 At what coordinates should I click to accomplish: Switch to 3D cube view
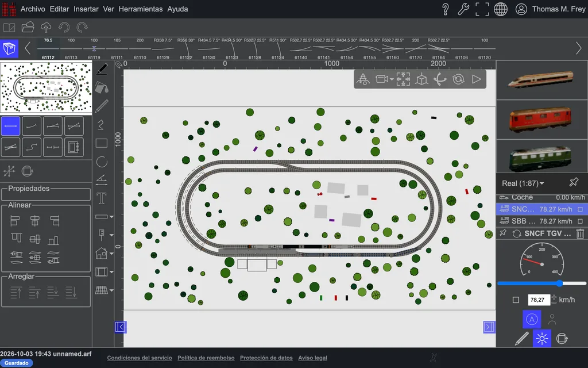pyautogui.click(x=421, y=79)
